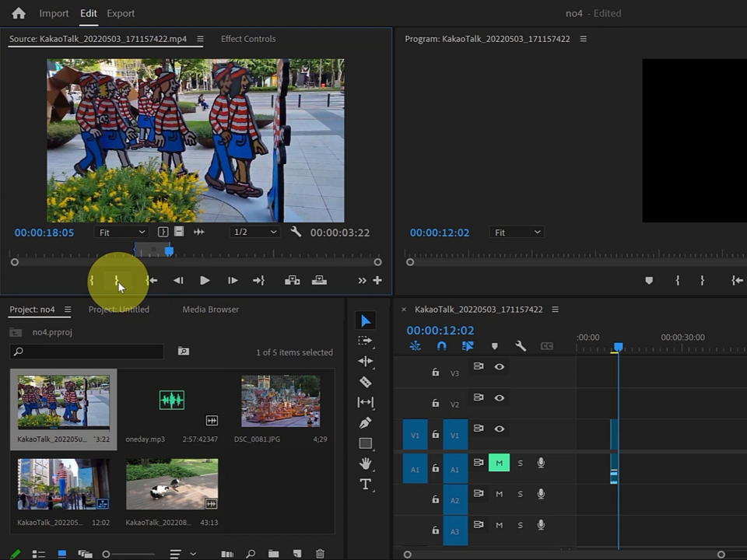
Task: Switch to the Export workspace tab
Action: coord(121,13)
